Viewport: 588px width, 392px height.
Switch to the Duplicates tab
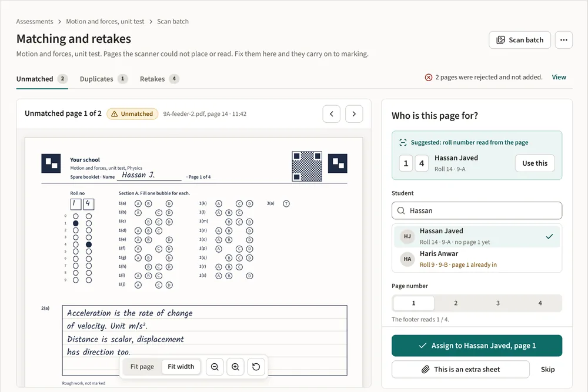pyautogui.click(x=104, y=79)
